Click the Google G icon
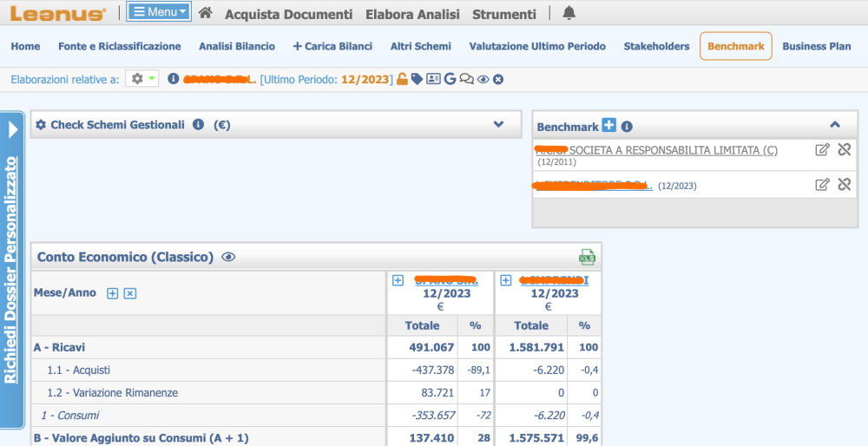The height and width of the screenshot is (446, 868). click(450, 79)
